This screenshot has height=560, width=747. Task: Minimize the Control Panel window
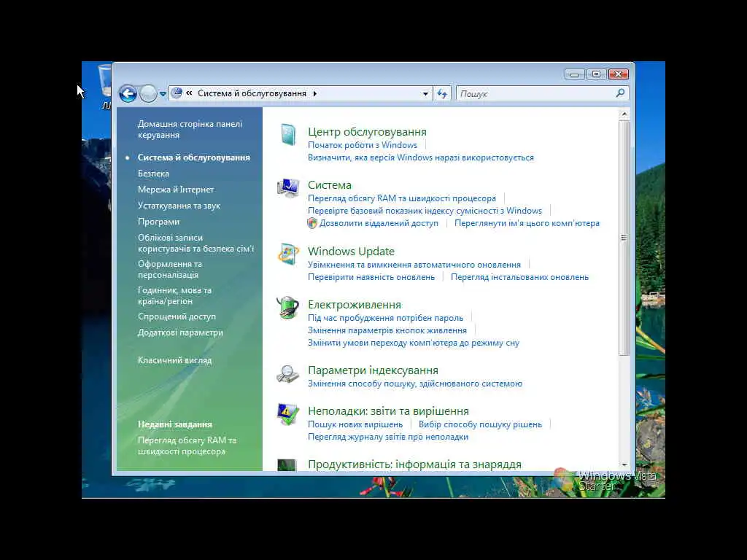pyautogui.click(x=575, y=74)
